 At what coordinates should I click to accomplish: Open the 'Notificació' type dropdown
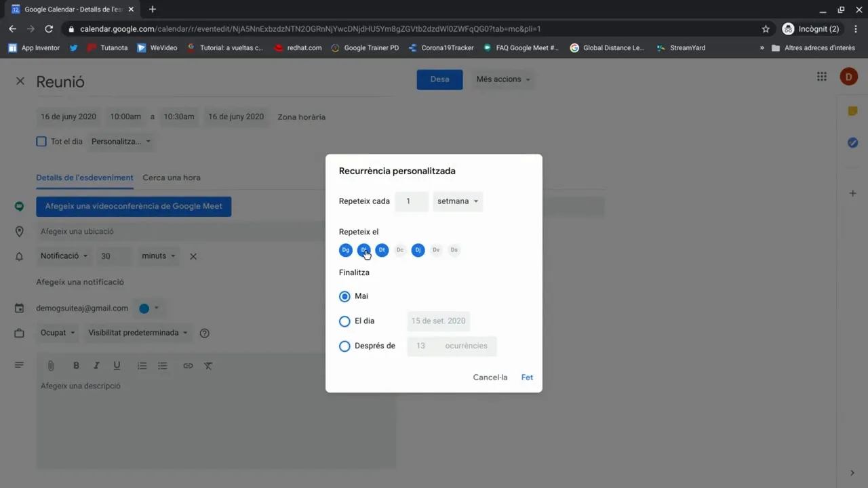(x=64, y=256)
